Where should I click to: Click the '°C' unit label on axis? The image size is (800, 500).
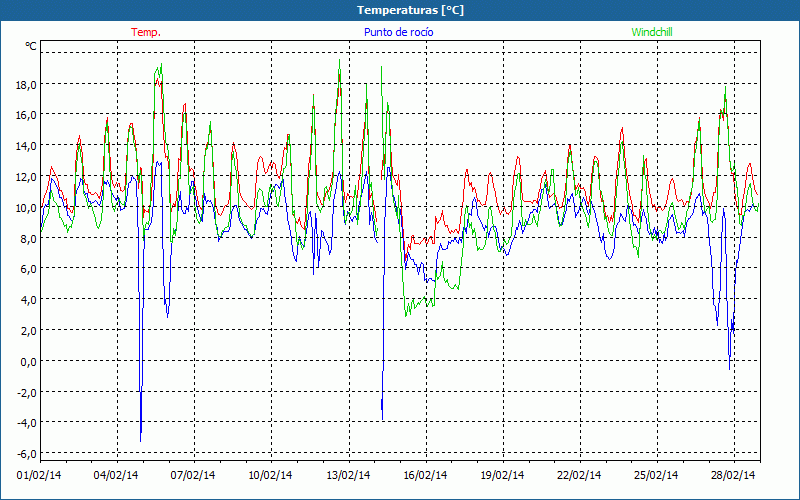(x=31, y=46)
